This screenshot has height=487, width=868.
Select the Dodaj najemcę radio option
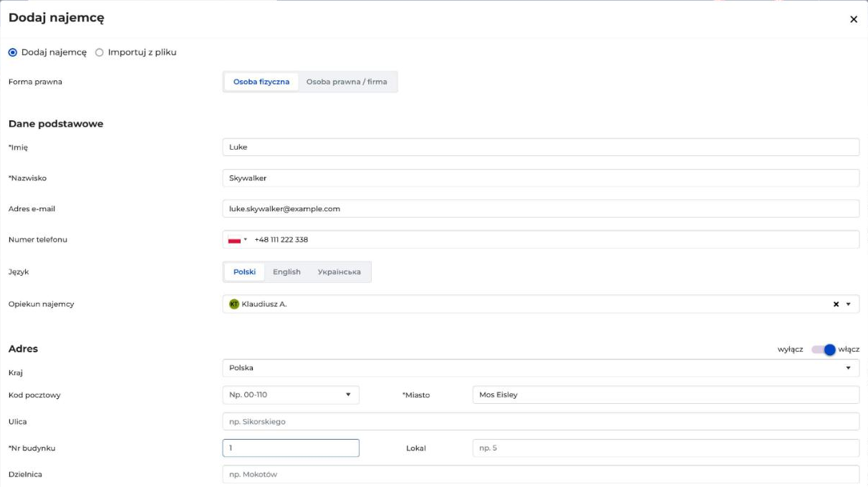tap(13, 52)
